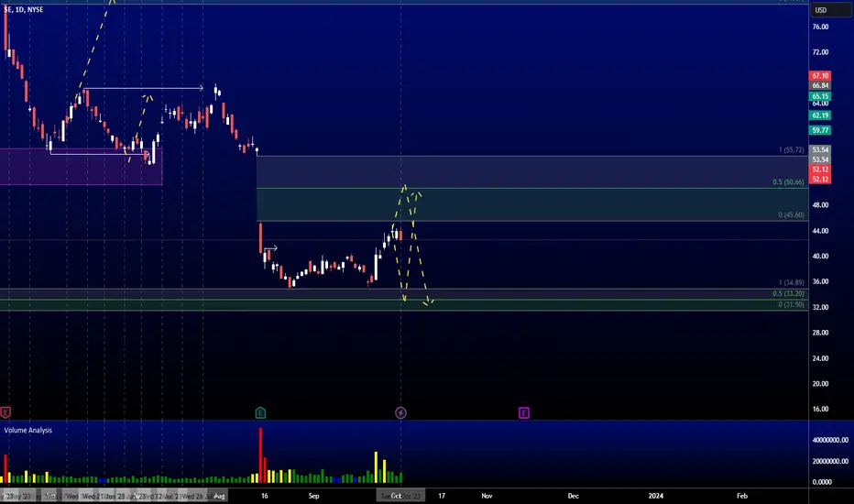854x504 pixels.
Task: Select the 0.5 (50.66) Fibonacci level label
Action: coord(788,182)
